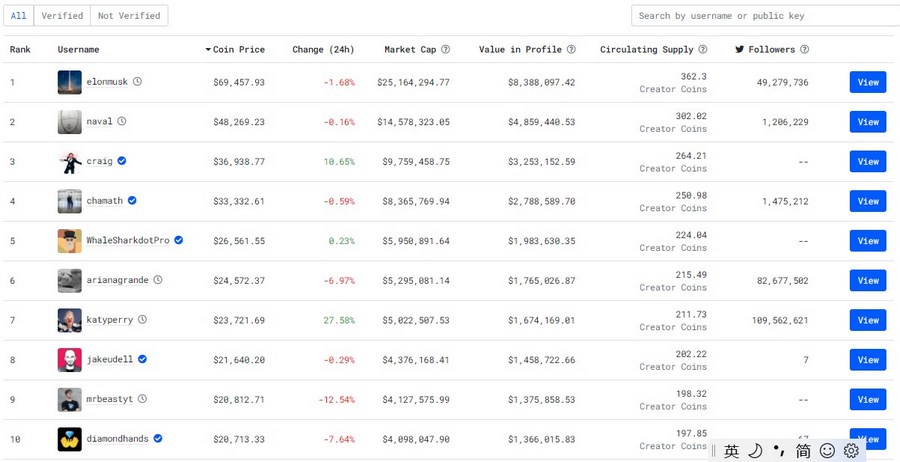Click the help icon beside Followers
Image resolution: width=900 pixels, height=462 pixels.
[805, 49]
